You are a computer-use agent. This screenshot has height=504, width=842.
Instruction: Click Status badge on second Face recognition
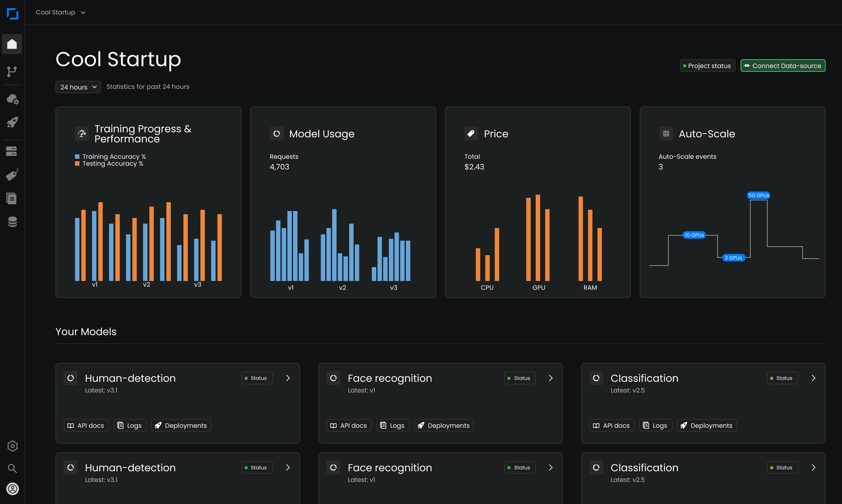point(520,468)
